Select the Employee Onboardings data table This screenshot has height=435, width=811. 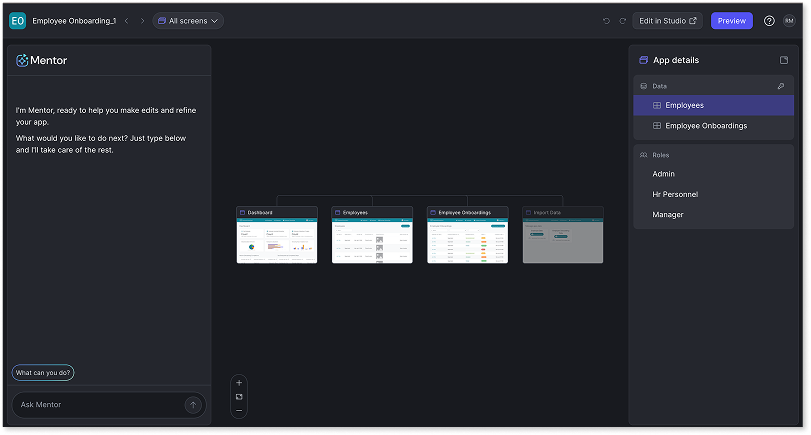[713, 126]
